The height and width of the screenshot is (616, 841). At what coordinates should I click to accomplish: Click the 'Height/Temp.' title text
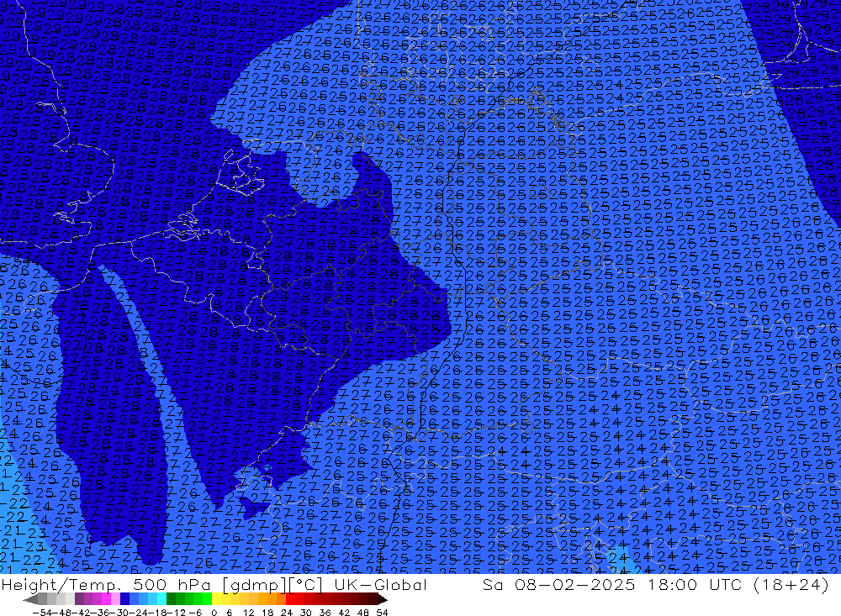click(x=62, y=585)
